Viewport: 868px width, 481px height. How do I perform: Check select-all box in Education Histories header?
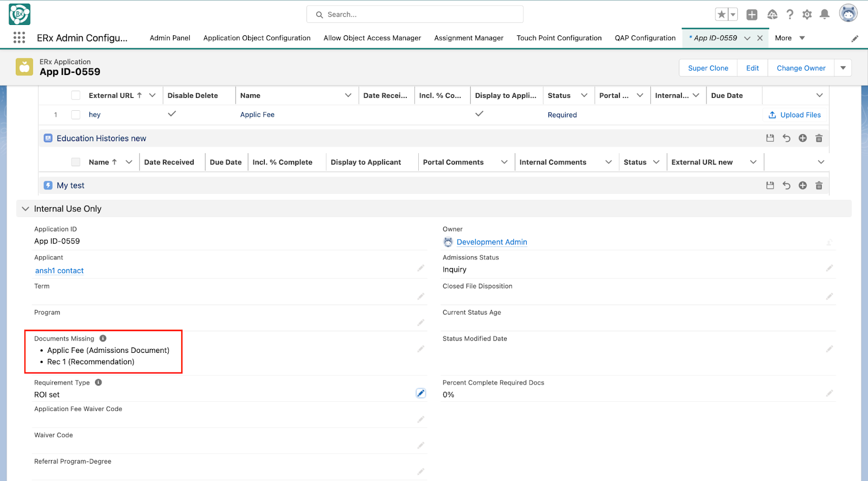(x=76, y=162)
